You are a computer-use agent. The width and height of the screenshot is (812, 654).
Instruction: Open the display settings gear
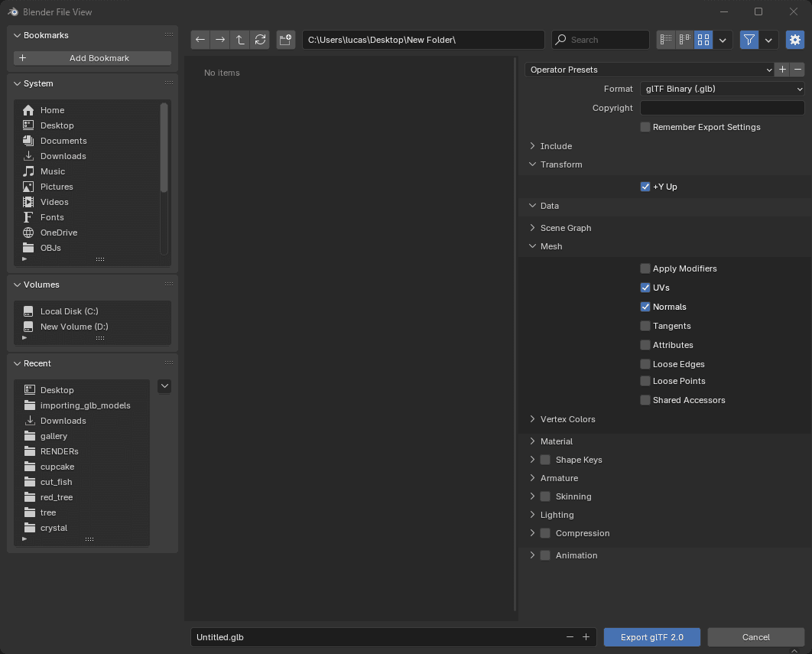794,40
